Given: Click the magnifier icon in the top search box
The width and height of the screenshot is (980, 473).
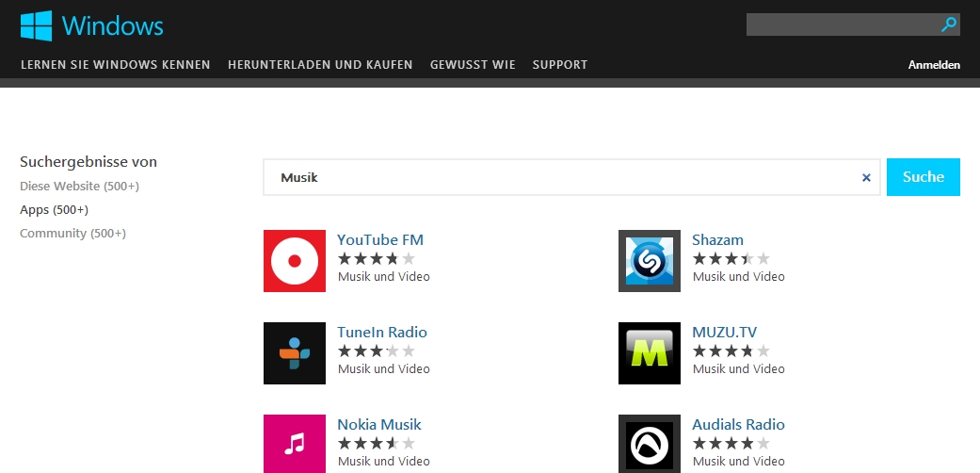Looking at the screenshot, I should coord(949,24).
